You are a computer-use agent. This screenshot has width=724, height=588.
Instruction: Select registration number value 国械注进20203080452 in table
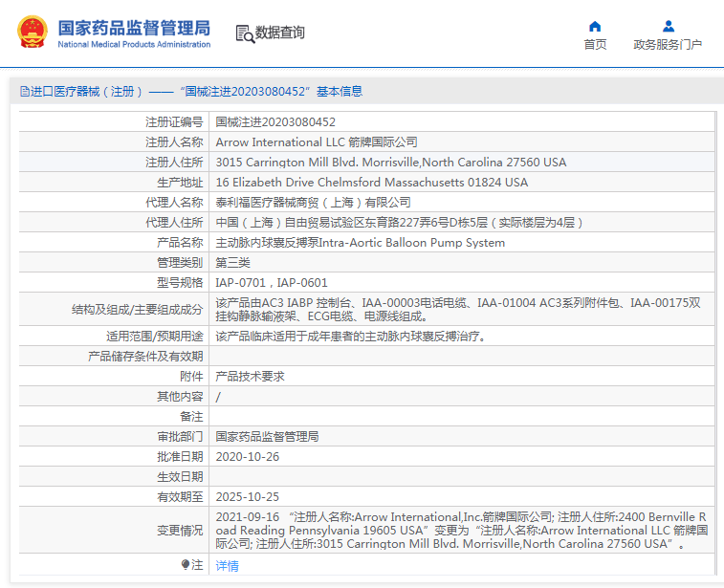point(275,121)
